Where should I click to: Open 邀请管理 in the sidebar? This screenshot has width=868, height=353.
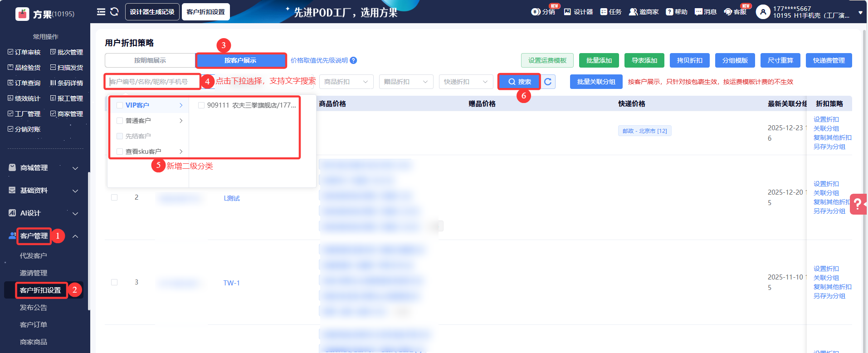coord(34,273)
